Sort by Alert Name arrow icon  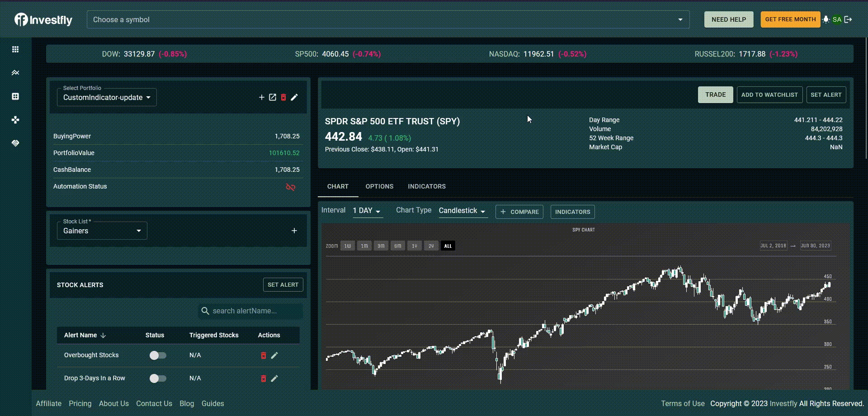[103, 336]
